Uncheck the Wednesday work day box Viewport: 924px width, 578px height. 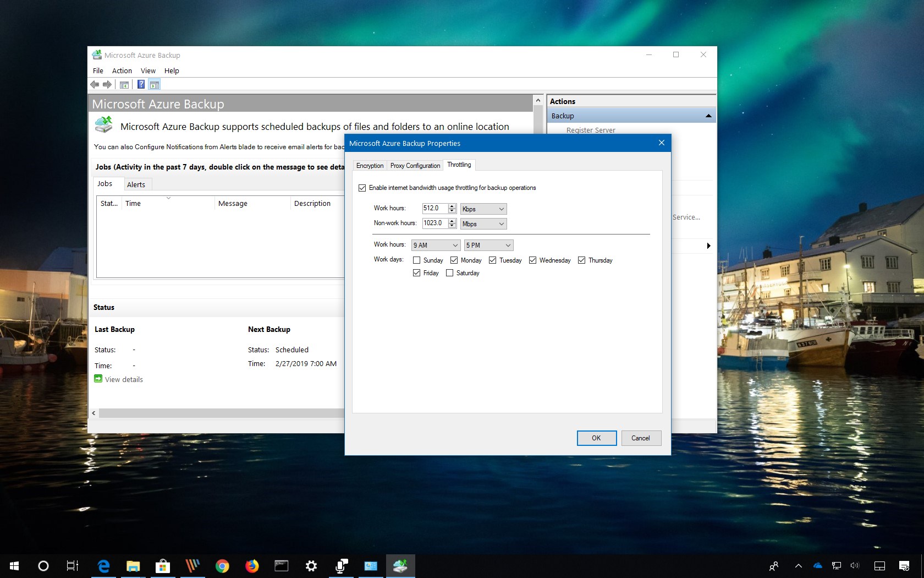[532, 260]
